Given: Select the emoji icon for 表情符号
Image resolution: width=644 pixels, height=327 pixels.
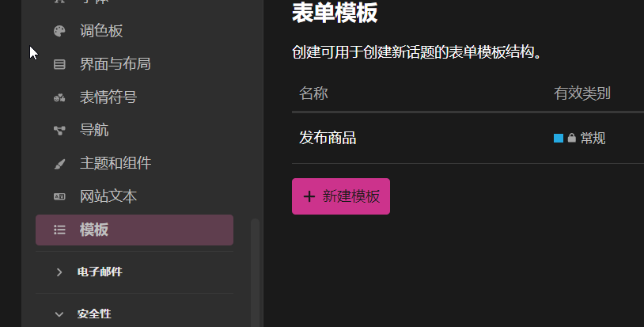Looking at the screenshot, I should [x=59, y=97].
